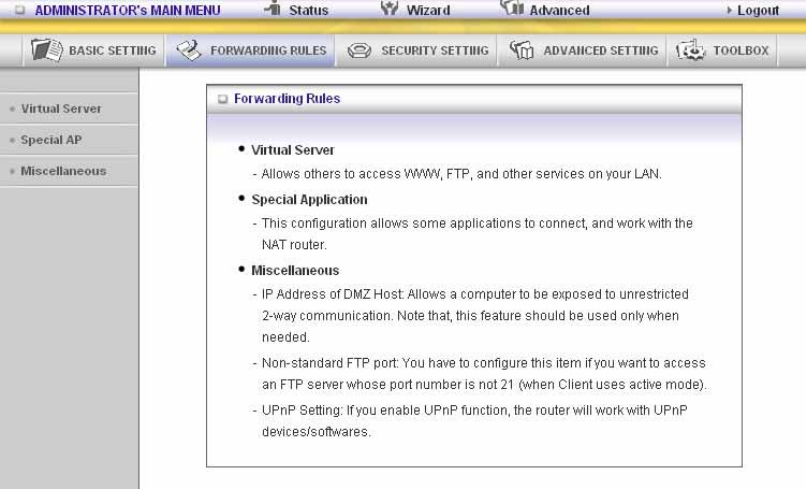Launch the Wizard from top menu
Viewport: 806px width, 489px height.
pyautogui.click(x=428, y=10)
